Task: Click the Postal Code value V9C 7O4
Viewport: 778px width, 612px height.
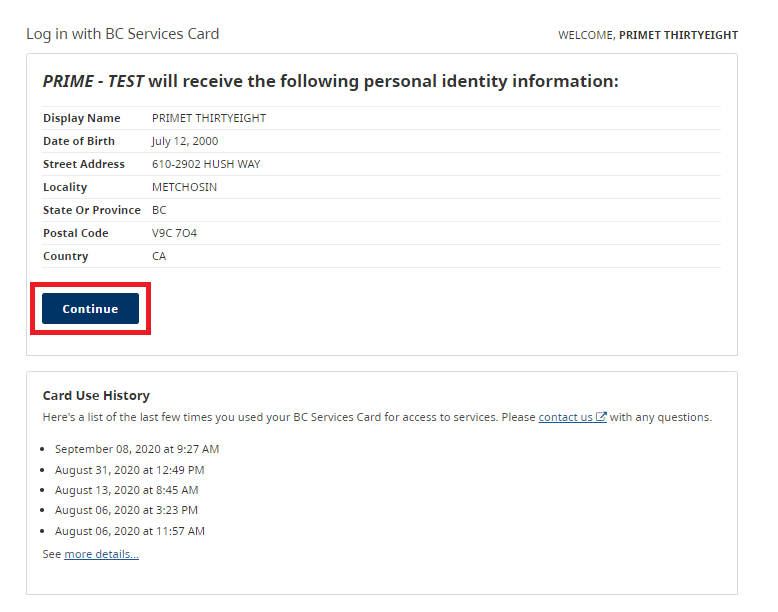Action: pos(174,233)
